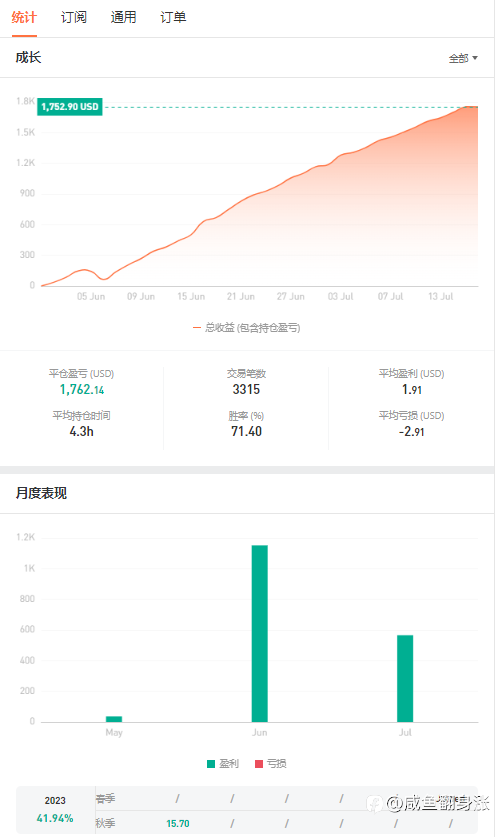Open the 通用 tab

click(x=123, y=18)
